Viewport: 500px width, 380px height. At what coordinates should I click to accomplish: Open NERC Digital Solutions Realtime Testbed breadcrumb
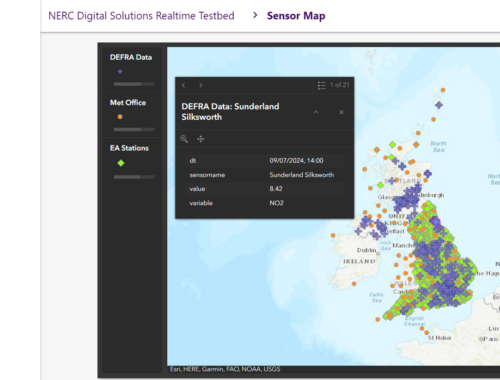pyautogui.click(x=141, y=16)
